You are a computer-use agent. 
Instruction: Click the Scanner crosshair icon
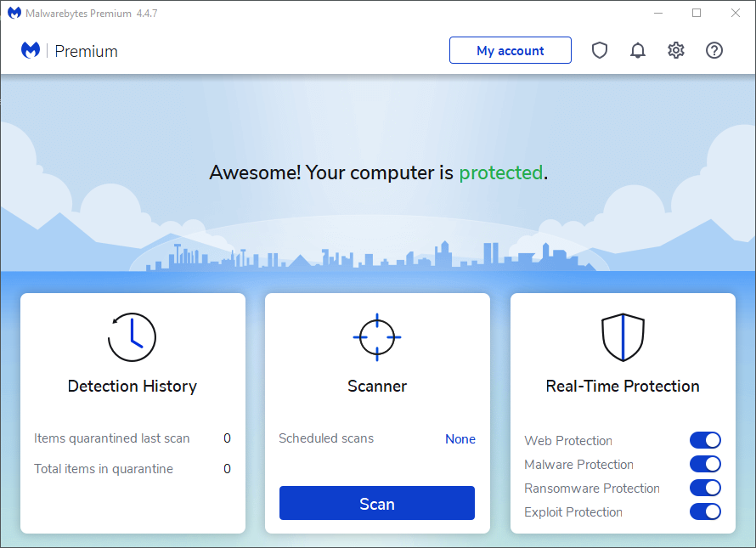(x=377, y=337)
